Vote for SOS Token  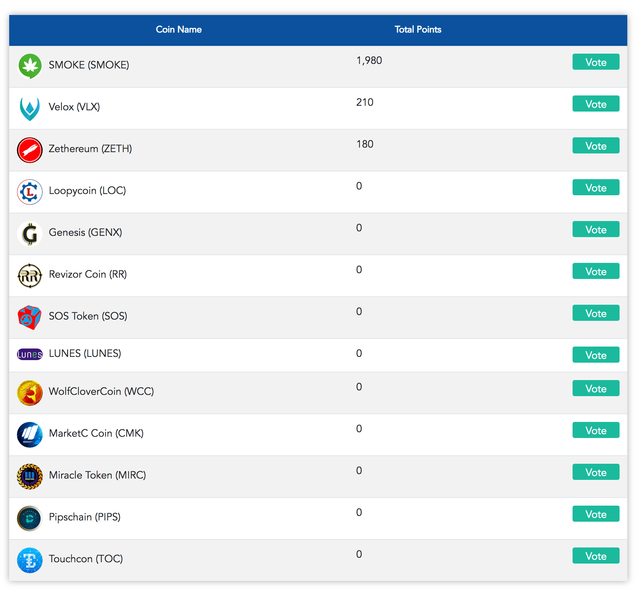point(596,313)
